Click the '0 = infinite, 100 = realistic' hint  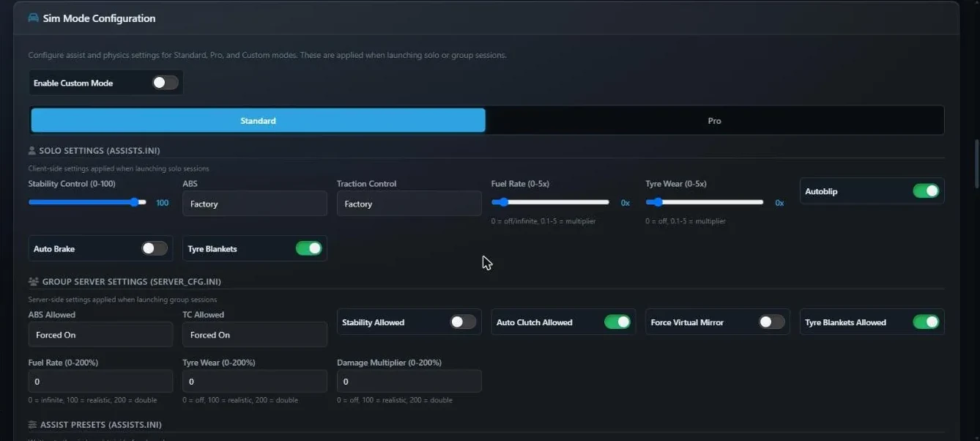(92, 400)
